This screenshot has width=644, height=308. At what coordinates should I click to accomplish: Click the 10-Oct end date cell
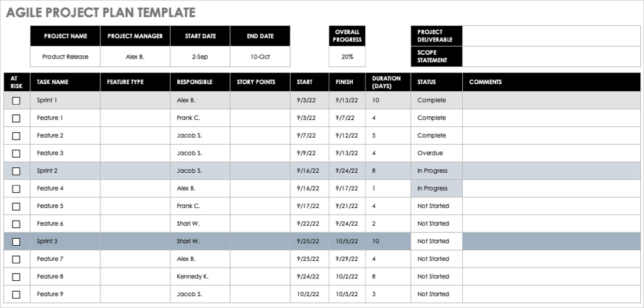pyautogui.click(x=260, y=57)
